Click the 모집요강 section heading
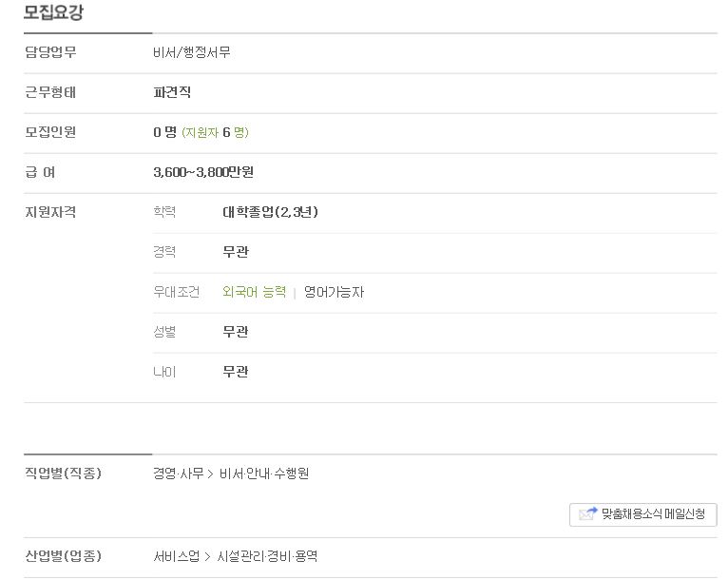Viewport: 728px width, 580px height. point(53,11)
